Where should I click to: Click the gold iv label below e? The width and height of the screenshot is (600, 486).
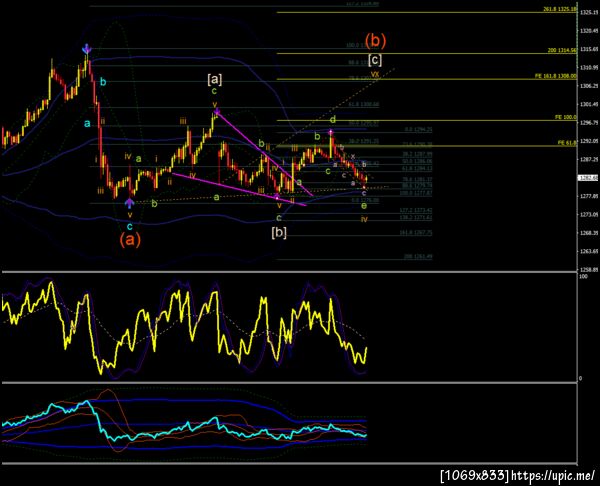pos(364,219)
